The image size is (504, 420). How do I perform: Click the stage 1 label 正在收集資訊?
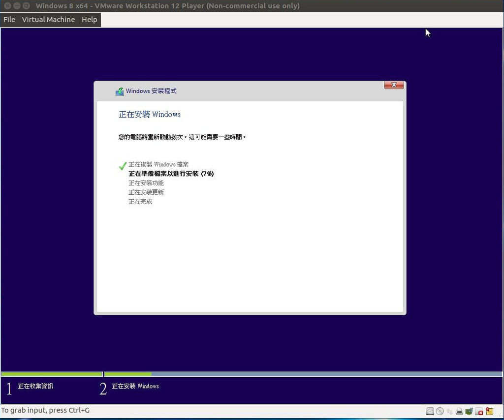[x=35, y=386]
